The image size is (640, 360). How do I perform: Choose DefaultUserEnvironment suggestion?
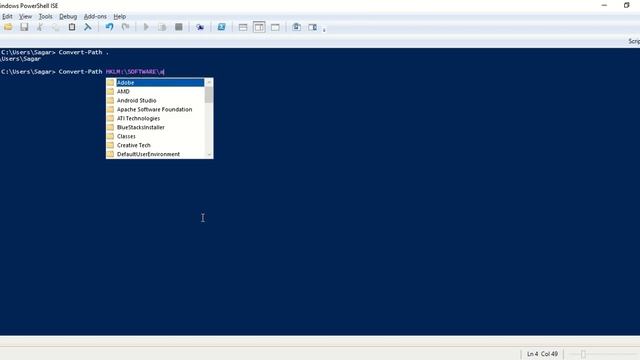pyautogui.click(x=155, y=154)
